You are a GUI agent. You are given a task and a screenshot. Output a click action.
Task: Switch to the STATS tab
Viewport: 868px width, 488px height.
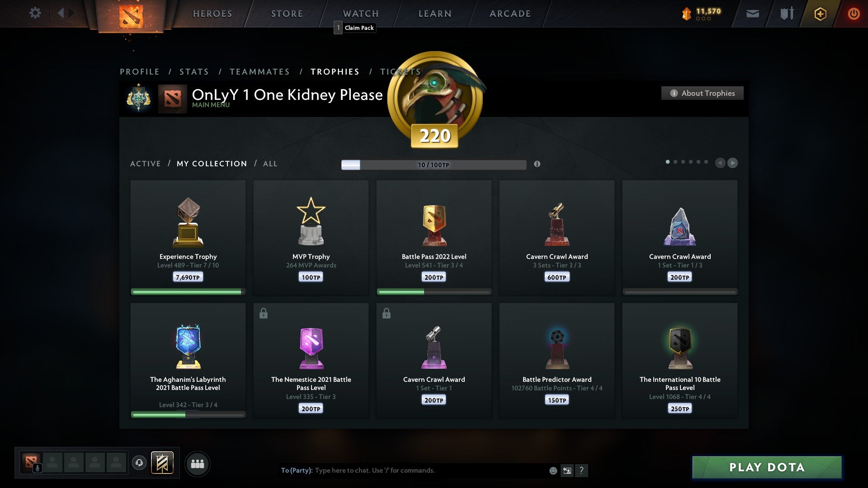[194, 72]
